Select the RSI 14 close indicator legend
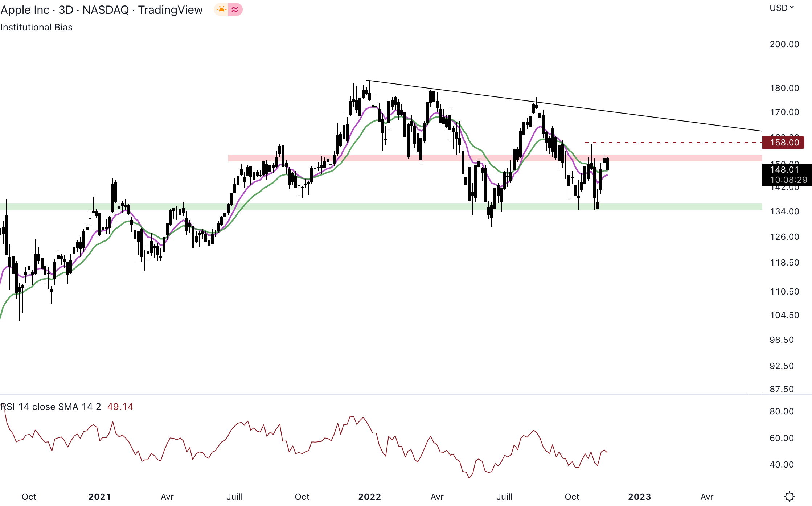Image resolution: width=812 pixels, height=506 pixels. (x=51, y=407)
